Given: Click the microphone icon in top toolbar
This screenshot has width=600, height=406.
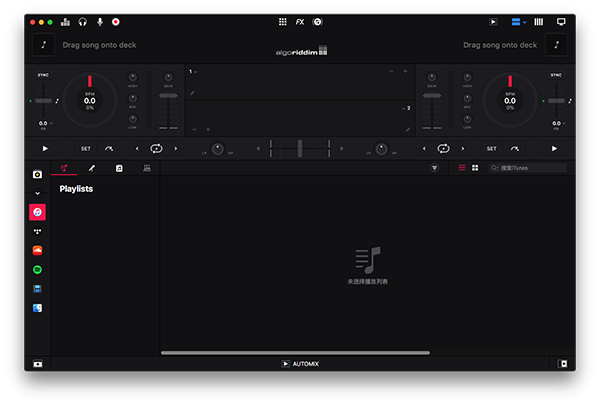Looking at the screenshot, I should (x=99, y=21).
